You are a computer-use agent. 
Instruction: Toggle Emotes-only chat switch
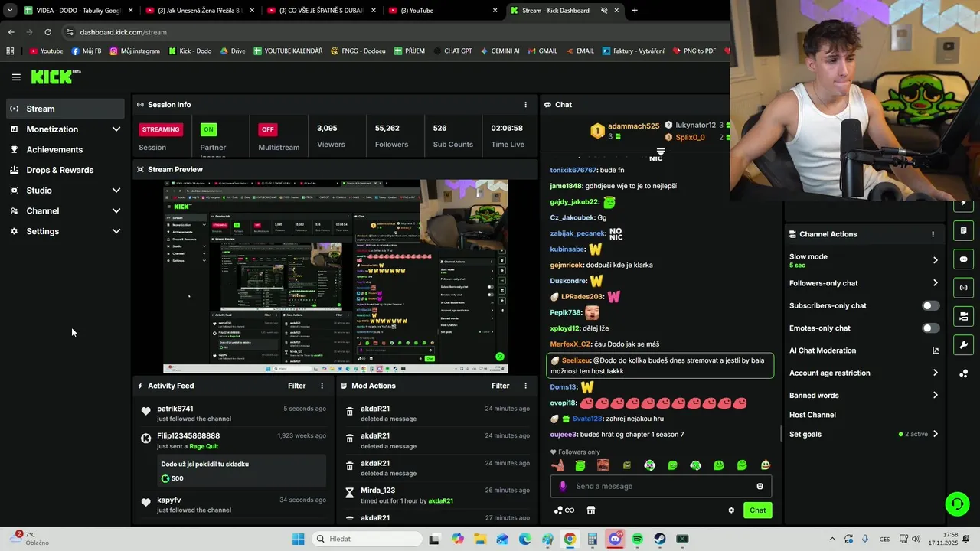point(930,328)
